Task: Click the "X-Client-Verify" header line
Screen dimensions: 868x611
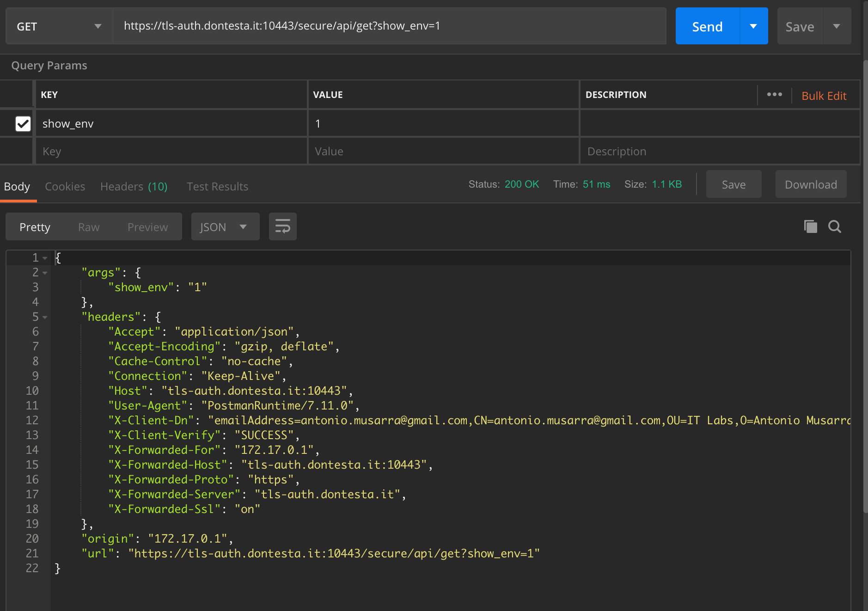Action: 203,435
